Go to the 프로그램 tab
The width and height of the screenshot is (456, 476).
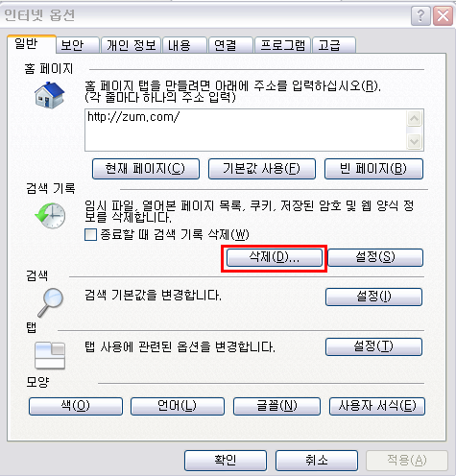(x=282, y=45)
